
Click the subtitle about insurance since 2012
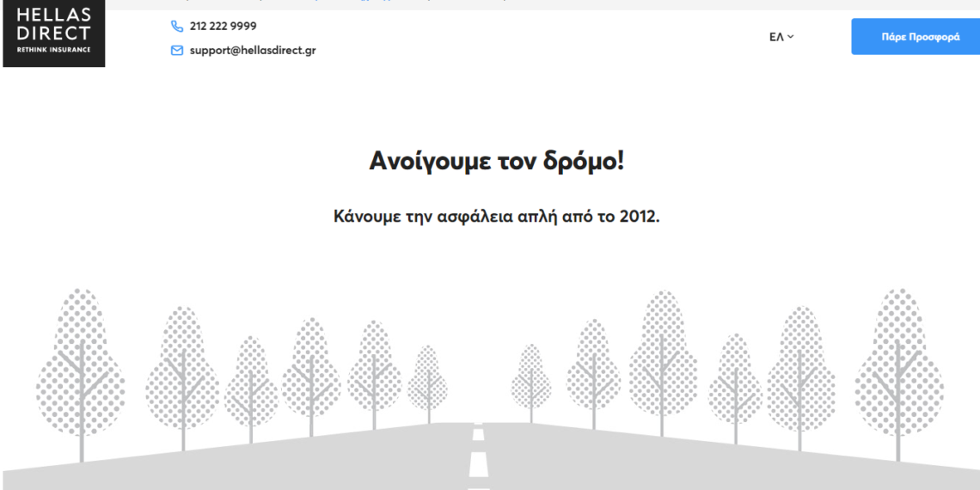tap(496, 216)
